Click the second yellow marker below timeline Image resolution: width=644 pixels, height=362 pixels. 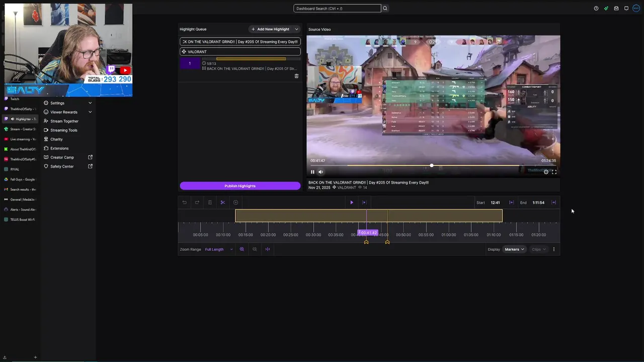click(387, 242)
